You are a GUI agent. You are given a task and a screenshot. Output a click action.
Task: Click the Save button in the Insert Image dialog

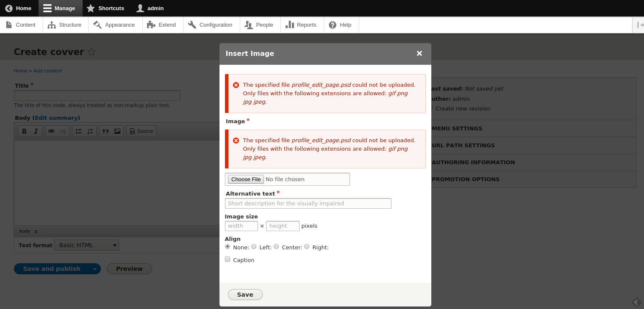tap(245, 295)
